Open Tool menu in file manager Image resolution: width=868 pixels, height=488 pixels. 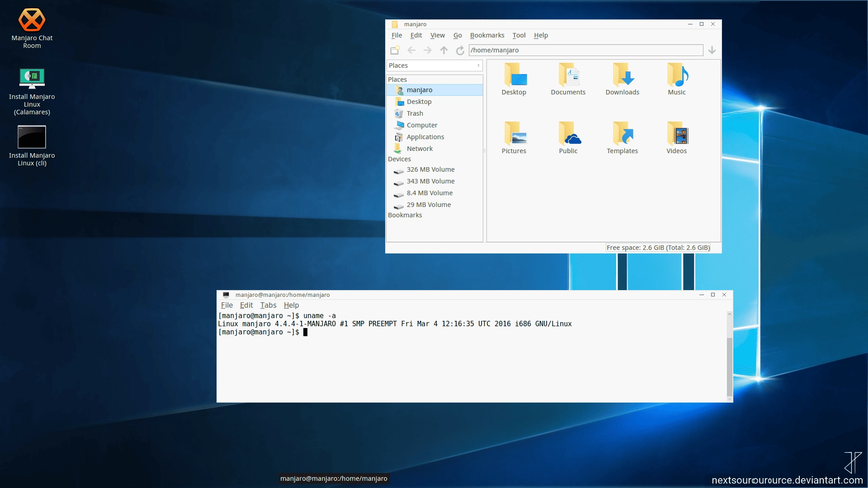pyautogui.click(x=519, y=35)
